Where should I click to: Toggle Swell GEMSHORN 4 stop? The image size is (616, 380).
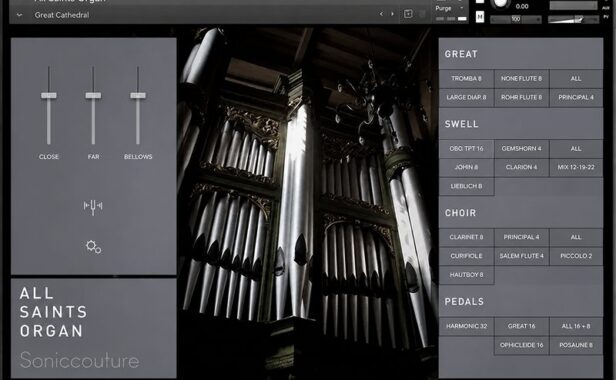521,149
